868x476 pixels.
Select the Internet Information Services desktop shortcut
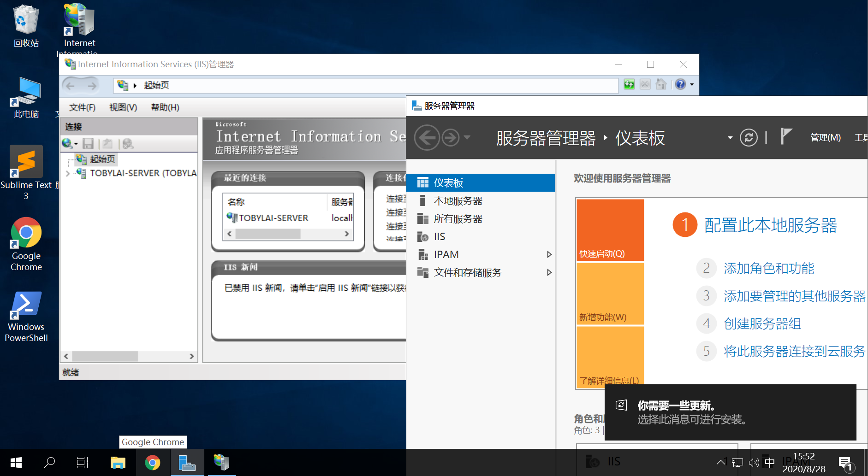pyautogui.click(x=79, y=28)
